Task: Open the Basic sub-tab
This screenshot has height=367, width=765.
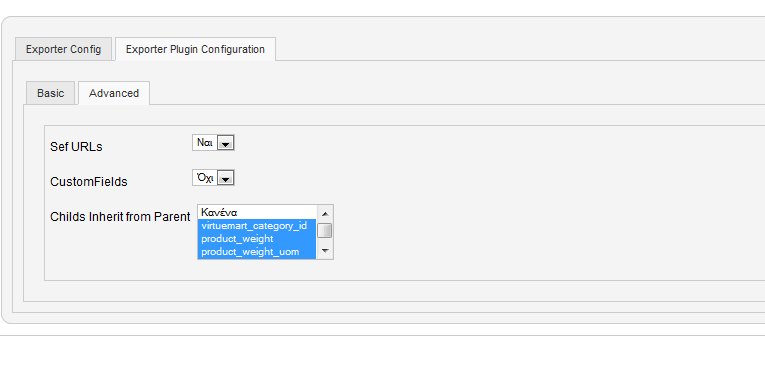Action: click(50, 93)
